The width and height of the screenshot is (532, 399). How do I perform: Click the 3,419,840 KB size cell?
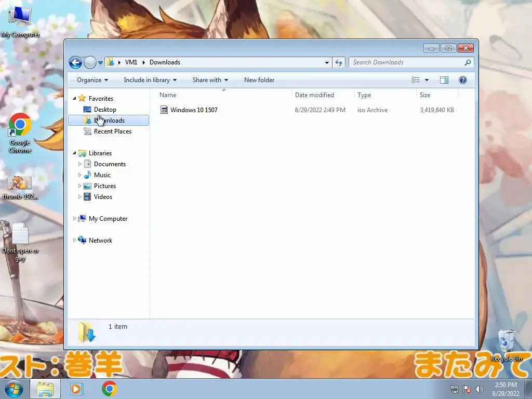pos(436,110)
